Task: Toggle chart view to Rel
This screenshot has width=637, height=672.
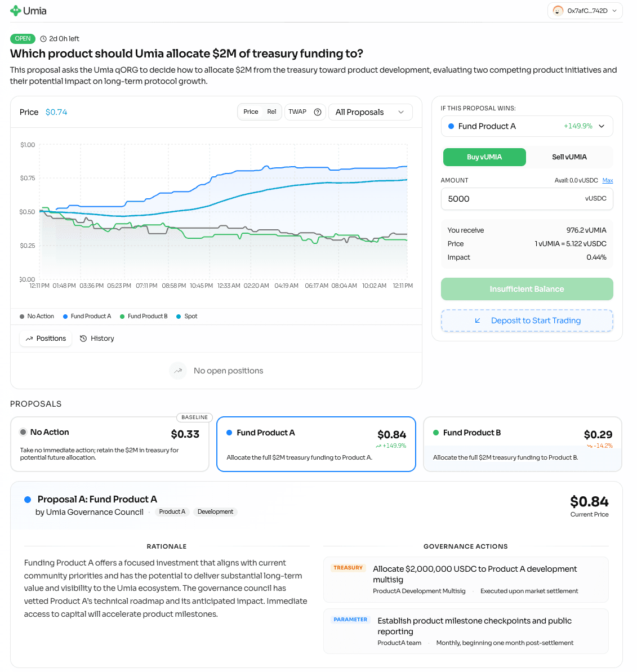Action: (x=271, y=112)
